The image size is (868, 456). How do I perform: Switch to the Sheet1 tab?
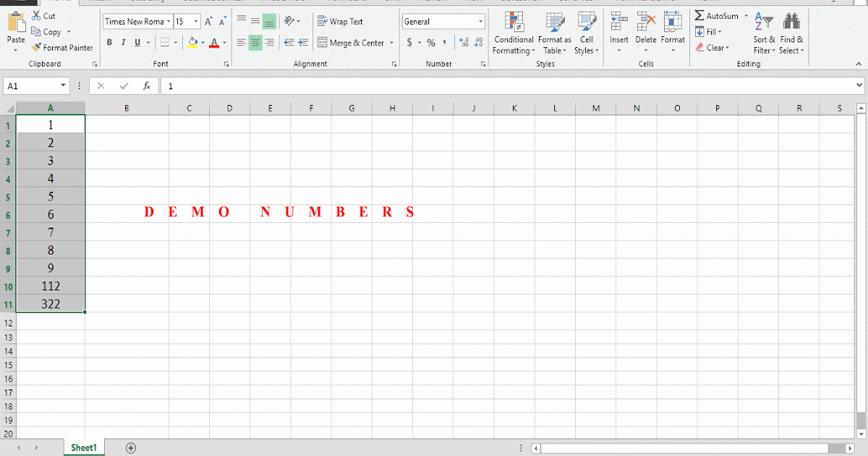click(83, 447)
